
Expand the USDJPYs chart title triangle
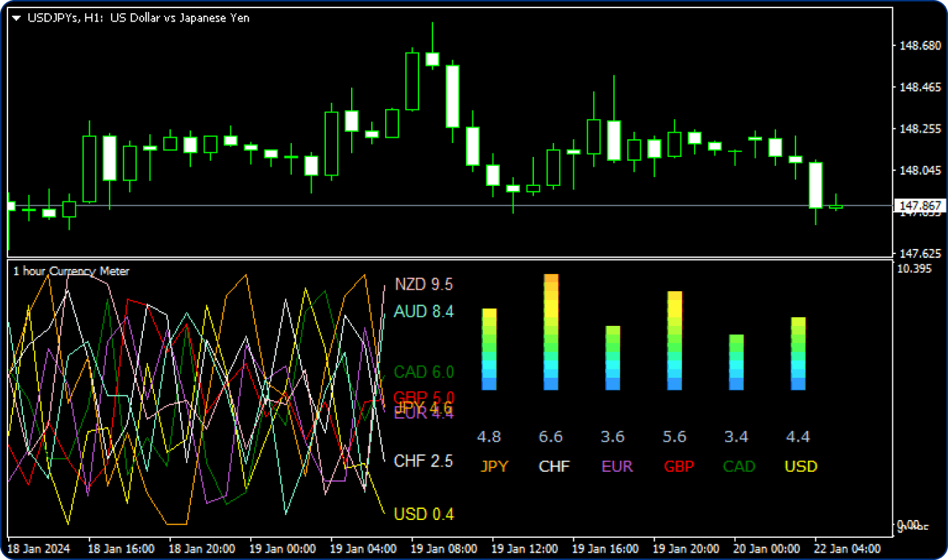pyautogui.click(x=18, y=19)
